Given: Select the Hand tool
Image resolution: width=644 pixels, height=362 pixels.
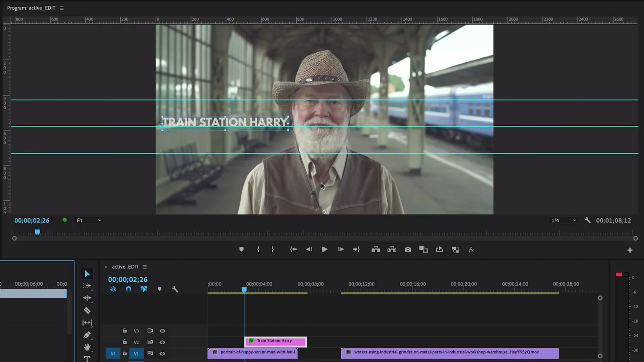Looking at the screenshot, I should pos(87,347).
